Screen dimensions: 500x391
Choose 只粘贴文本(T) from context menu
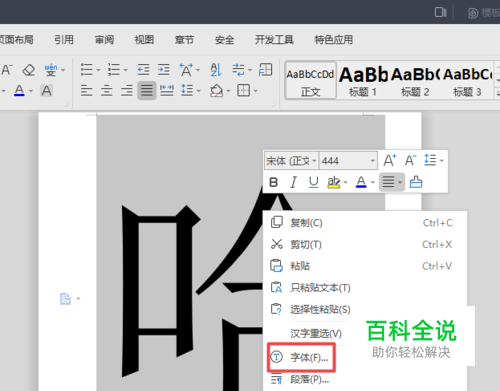(365, 288)
